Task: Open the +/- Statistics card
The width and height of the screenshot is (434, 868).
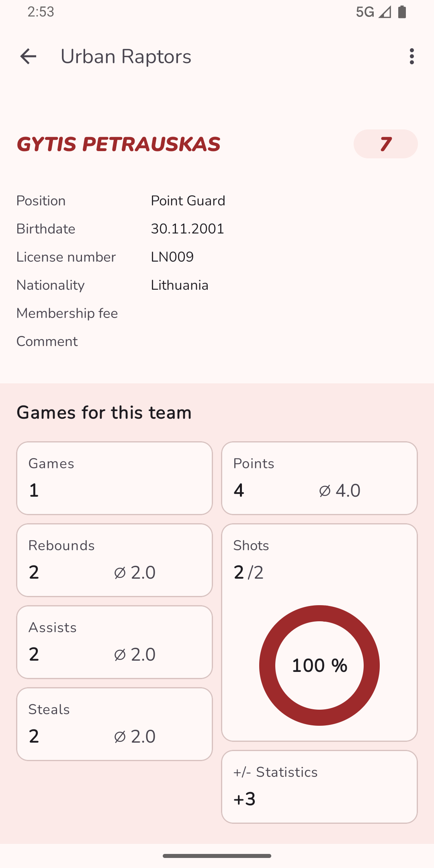Action: (319, 787)
